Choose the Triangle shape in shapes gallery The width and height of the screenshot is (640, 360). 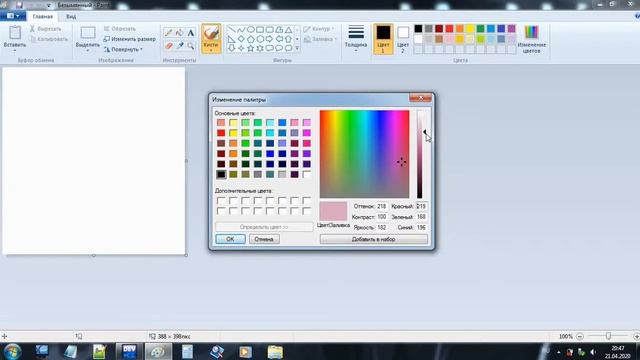pyautogui.click(x=289, y=30)
